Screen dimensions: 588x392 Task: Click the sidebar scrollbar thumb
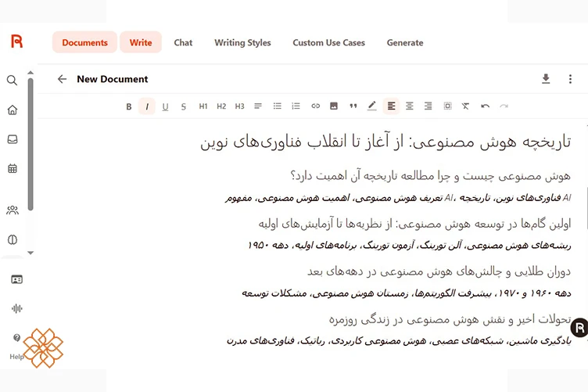30,145
